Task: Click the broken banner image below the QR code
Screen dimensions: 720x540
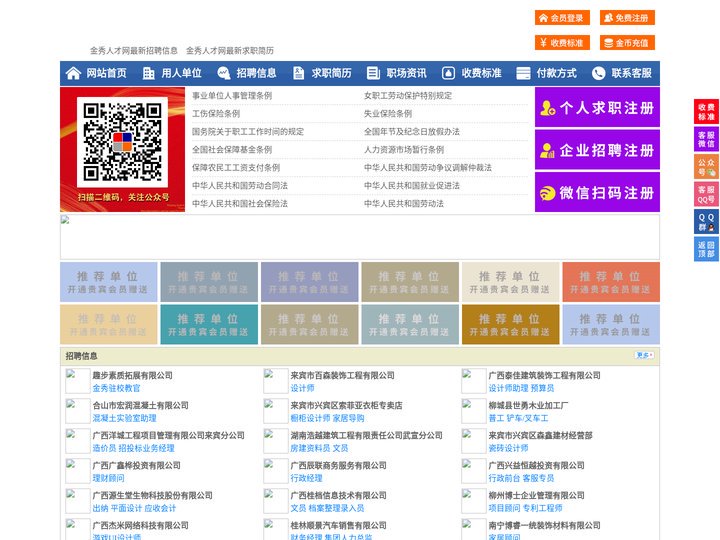Action: pos(360,237)
